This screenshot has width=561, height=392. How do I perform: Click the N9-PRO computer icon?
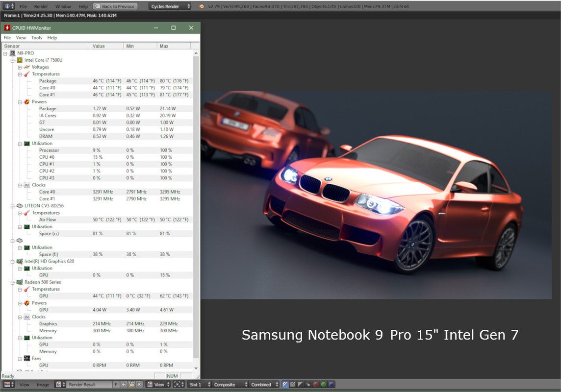[x=13, y=53]
